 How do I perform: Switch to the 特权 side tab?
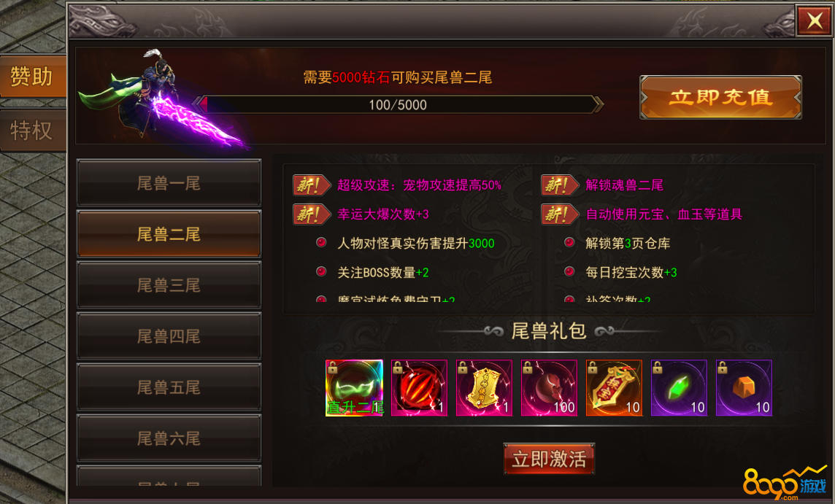33,131
